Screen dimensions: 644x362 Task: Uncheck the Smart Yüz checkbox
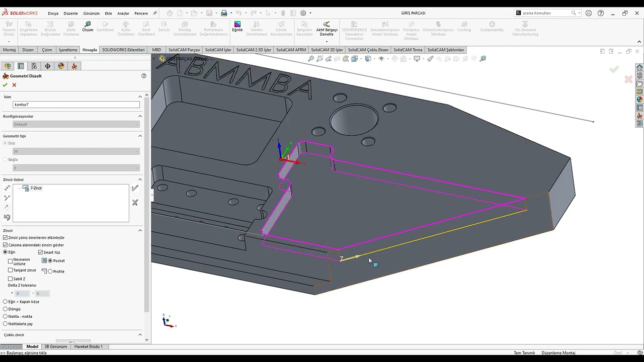[41, 252]
